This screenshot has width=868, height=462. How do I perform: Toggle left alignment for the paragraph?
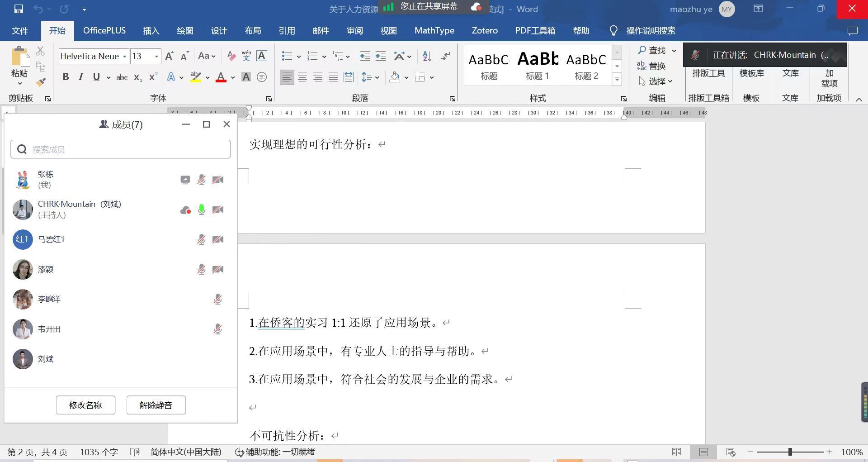(x=287, y=77)
